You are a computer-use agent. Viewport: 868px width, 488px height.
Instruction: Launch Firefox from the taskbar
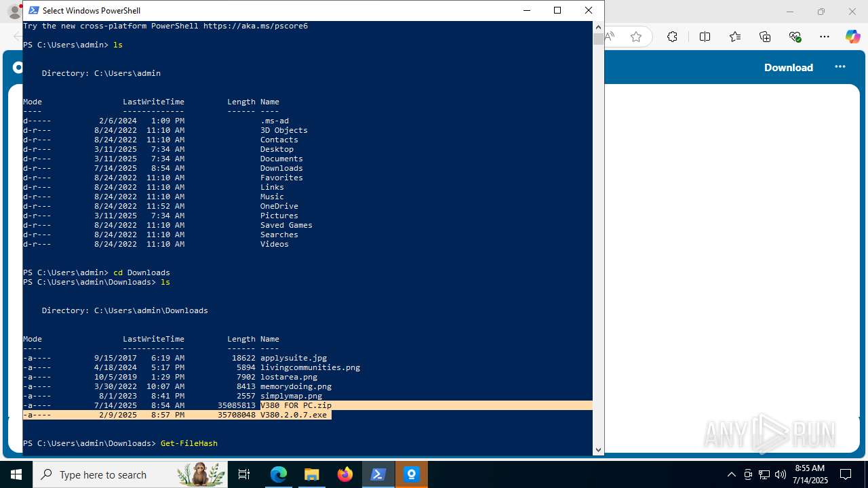(x=345, y=474)
